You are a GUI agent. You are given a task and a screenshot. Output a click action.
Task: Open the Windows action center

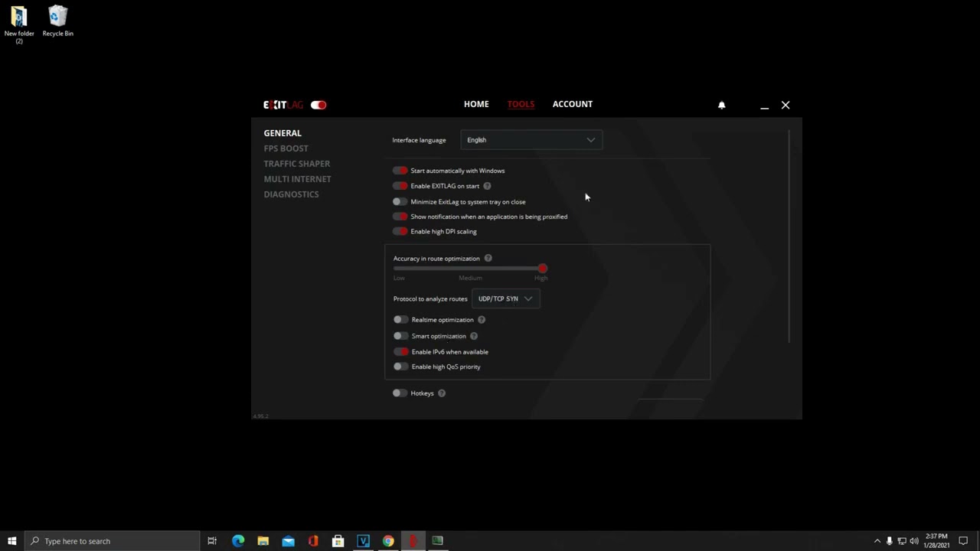pyautogui.click(x=963, y=541)
